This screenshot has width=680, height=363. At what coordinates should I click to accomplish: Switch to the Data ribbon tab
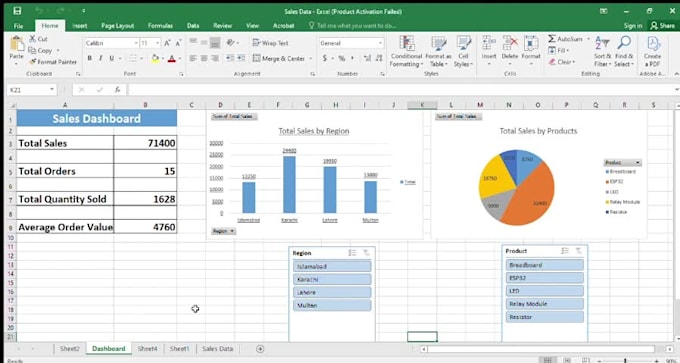(x=193, y=26)
